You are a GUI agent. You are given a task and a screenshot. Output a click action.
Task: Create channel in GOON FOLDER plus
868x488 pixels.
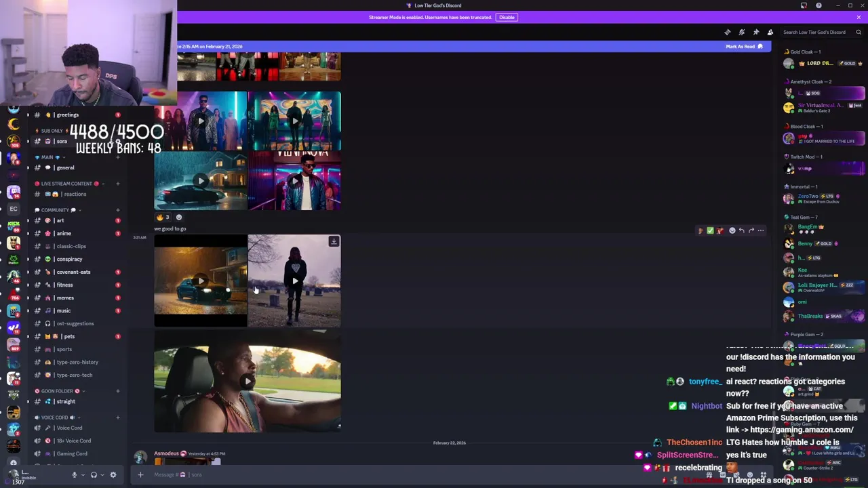[x=117, y=391]
